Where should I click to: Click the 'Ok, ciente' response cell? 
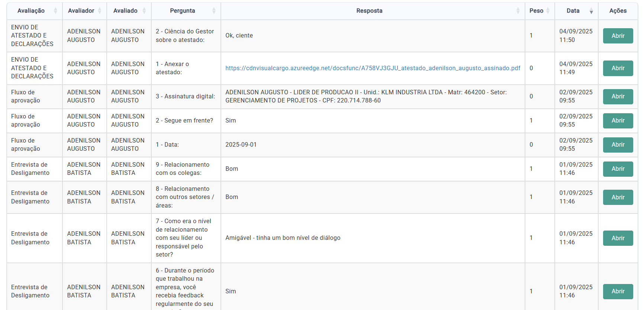(x=239, y=36)
